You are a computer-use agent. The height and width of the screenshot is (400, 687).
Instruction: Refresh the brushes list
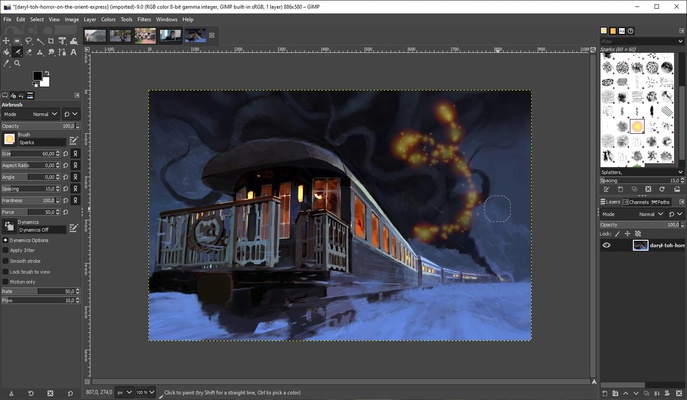[x=662, y=189]
